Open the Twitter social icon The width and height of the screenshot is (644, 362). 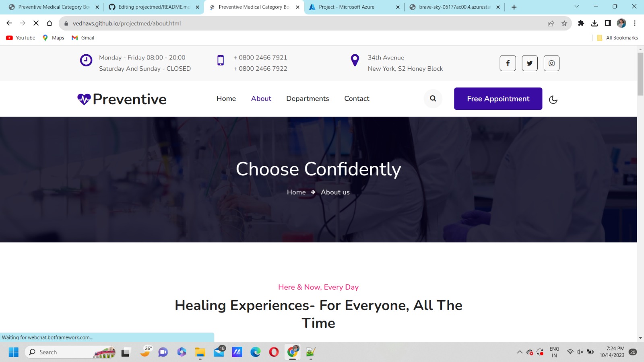pos(529,63)
